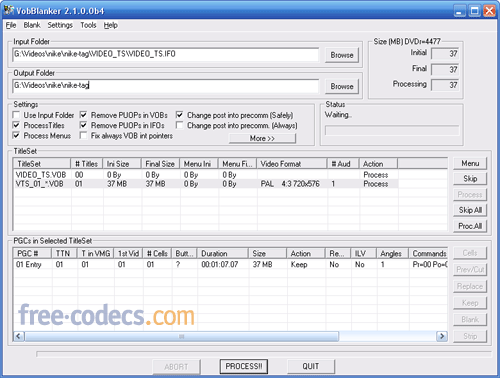Click the Final size value field
500x378 pixels.
[445, 69]
